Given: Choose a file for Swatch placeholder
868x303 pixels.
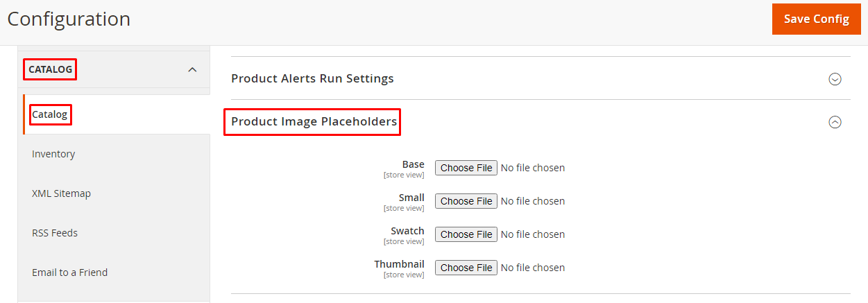Looking at the screenshot, I should [x=466, y=234].
